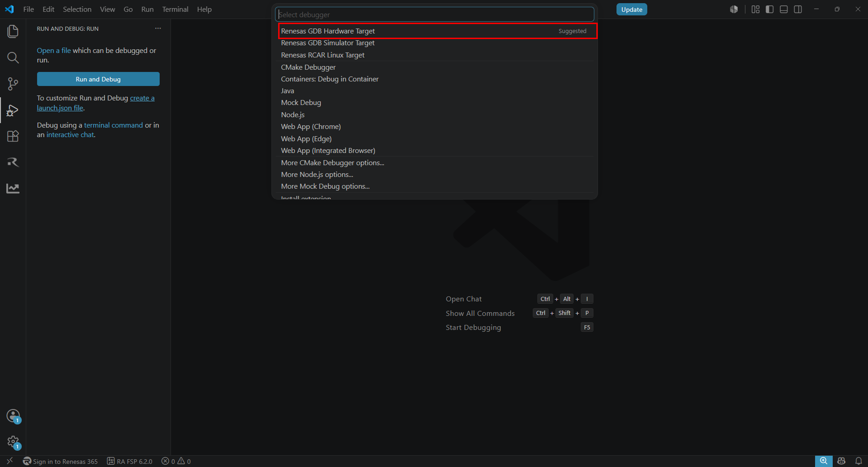
Task: Toggle the bottom panel
Action: pos(784,9)
